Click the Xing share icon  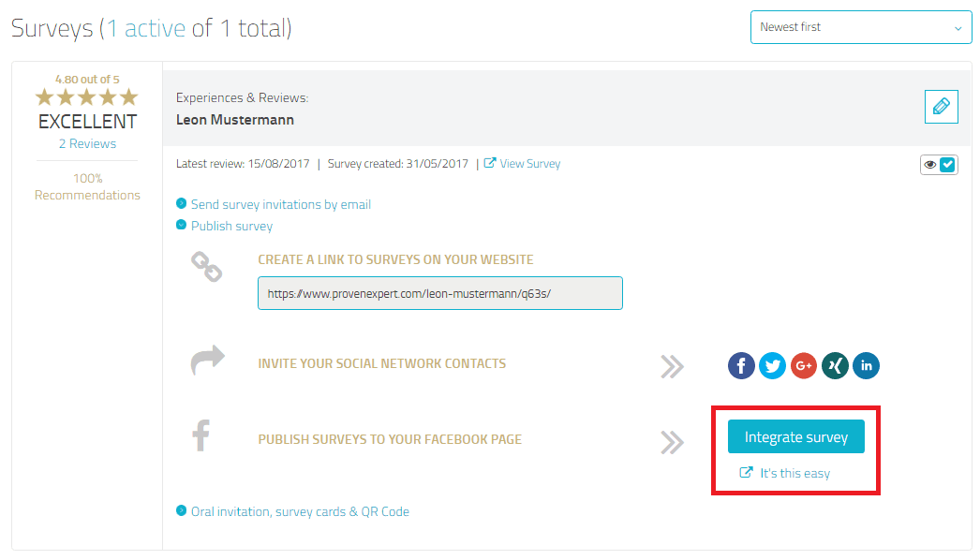click(835, 365)
